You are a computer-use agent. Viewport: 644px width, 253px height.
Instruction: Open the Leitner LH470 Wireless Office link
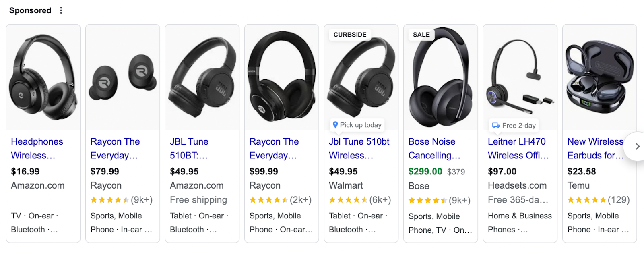pos(516,148)
